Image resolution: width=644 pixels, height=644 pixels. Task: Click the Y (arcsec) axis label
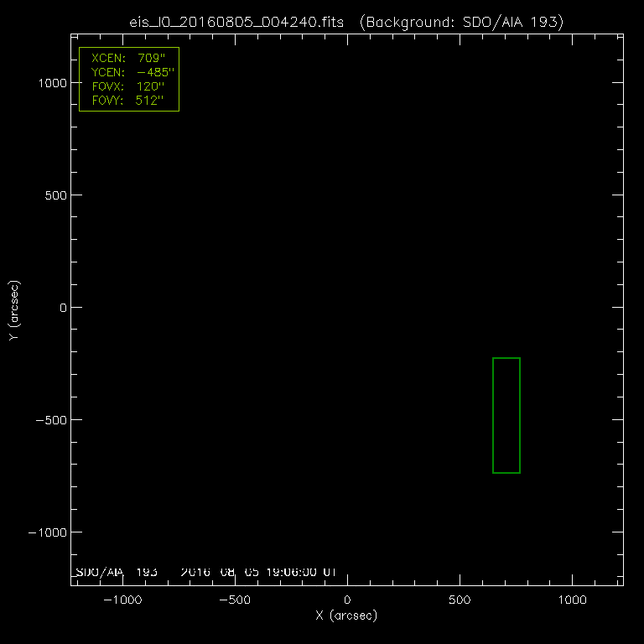pyautogui.click(x=13, y=310)
